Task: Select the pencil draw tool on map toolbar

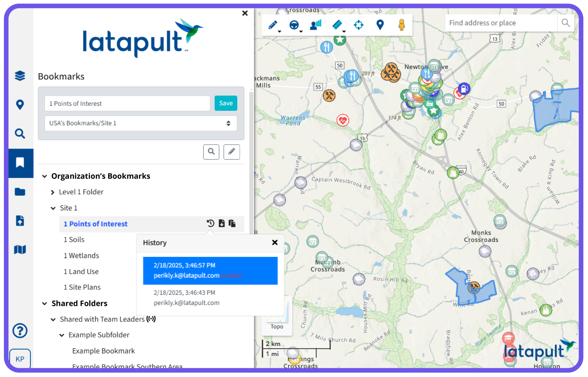Action: [x=273, y=25]
